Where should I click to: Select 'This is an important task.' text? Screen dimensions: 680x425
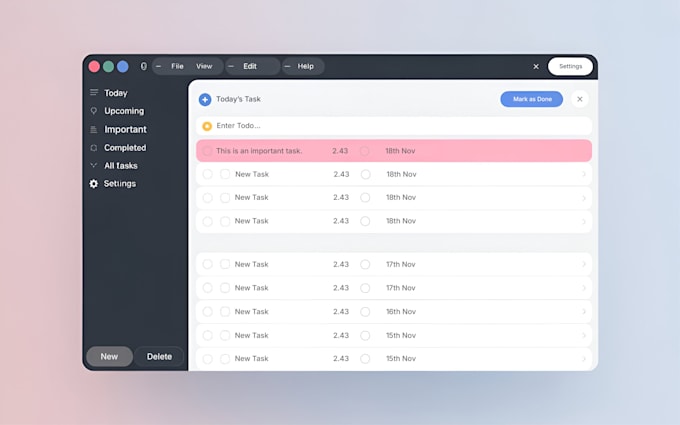[x=259, y=151]
